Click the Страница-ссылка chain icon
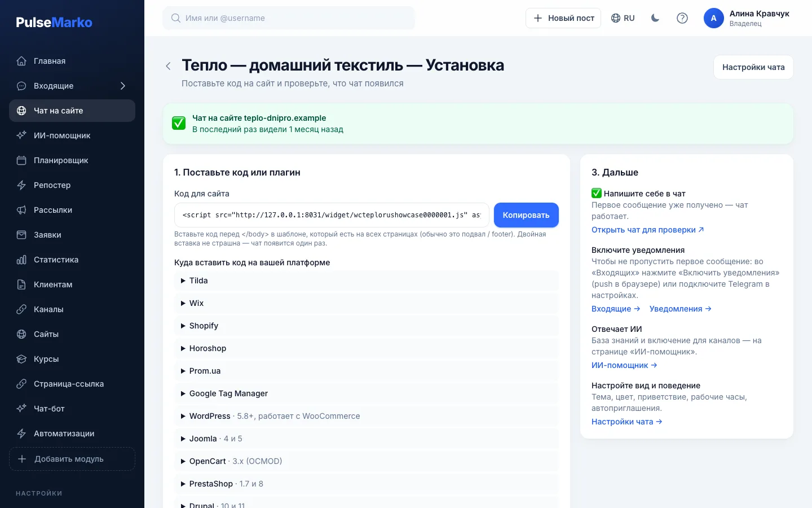The width and height of the screenshot is (812, 508). point(21,384)
